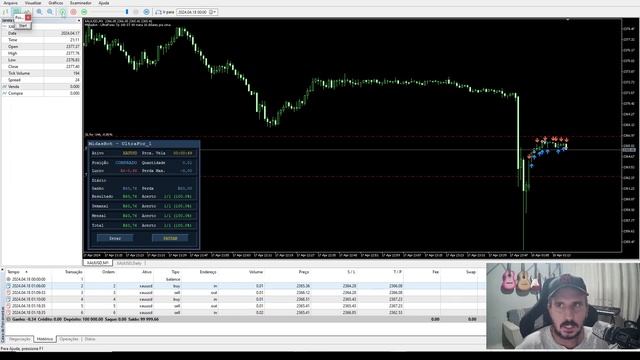The width and height of the screenshot is (640, 360).
Task: Adjust the visualization speed slider handle
Action: point(127,12)
